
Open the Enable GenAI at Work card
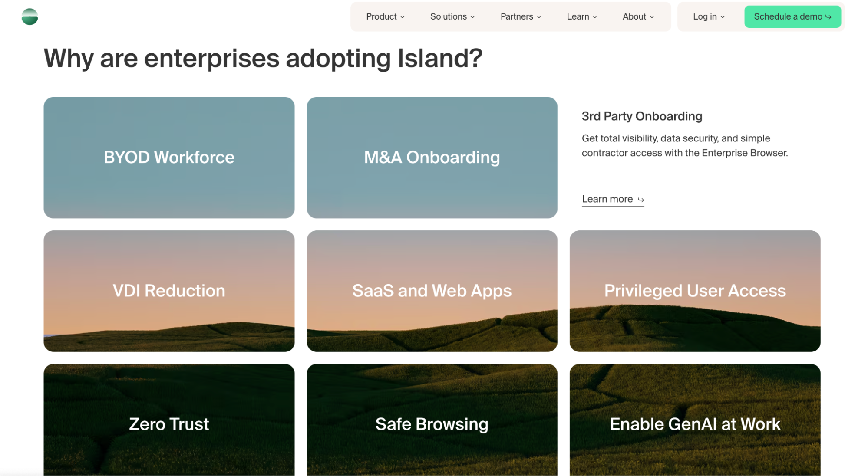(695, 420)
